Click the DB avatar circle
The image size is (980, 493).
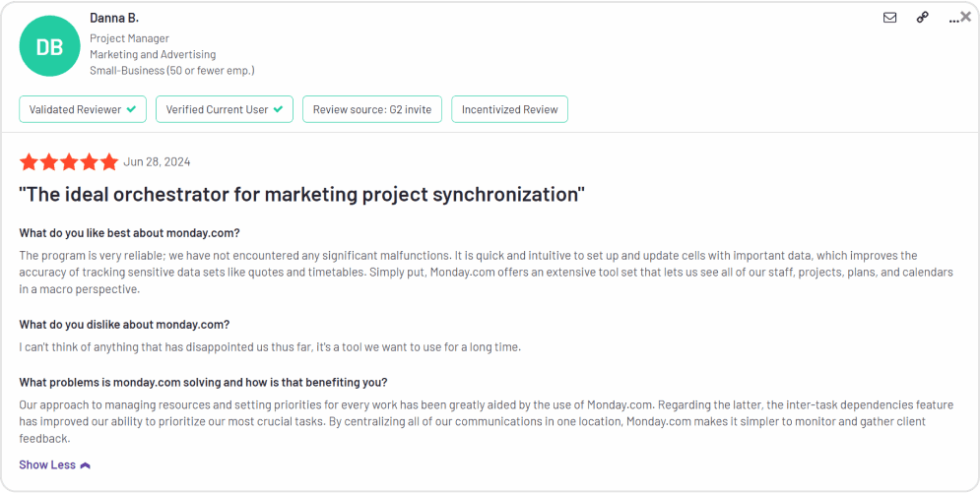coord(49,46)
